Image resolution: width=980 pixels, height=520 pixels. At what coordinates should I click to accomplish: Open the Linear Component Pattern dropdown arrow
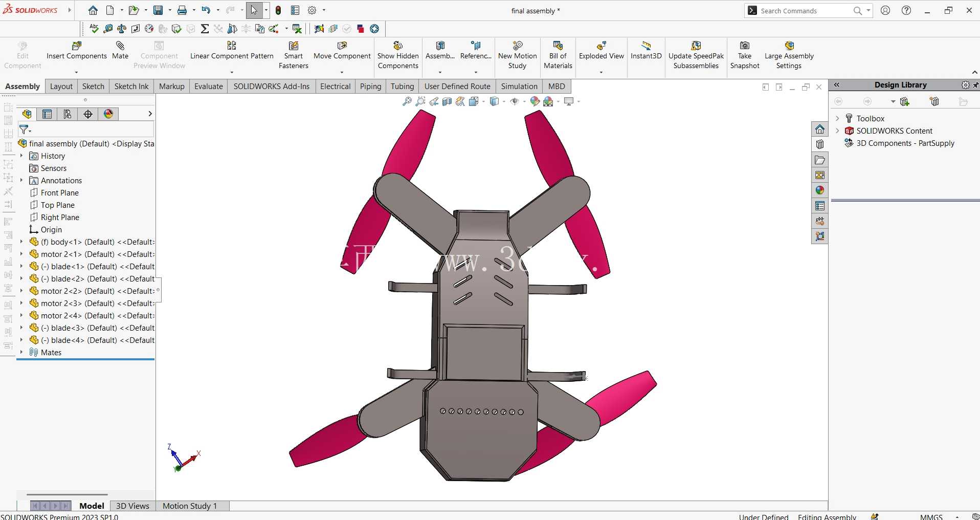tap(232, 72)
